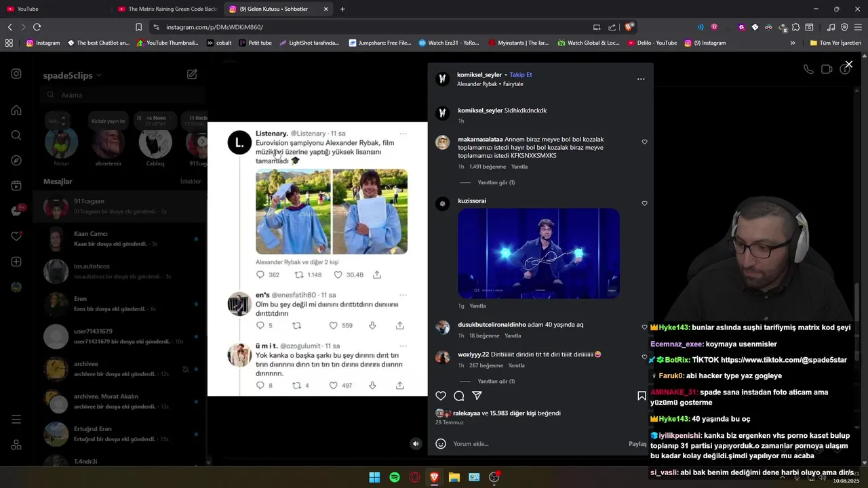Reply to woxlyyy.22's comment
The height and width of the screenshot is (488, 868).
point(516,366)
